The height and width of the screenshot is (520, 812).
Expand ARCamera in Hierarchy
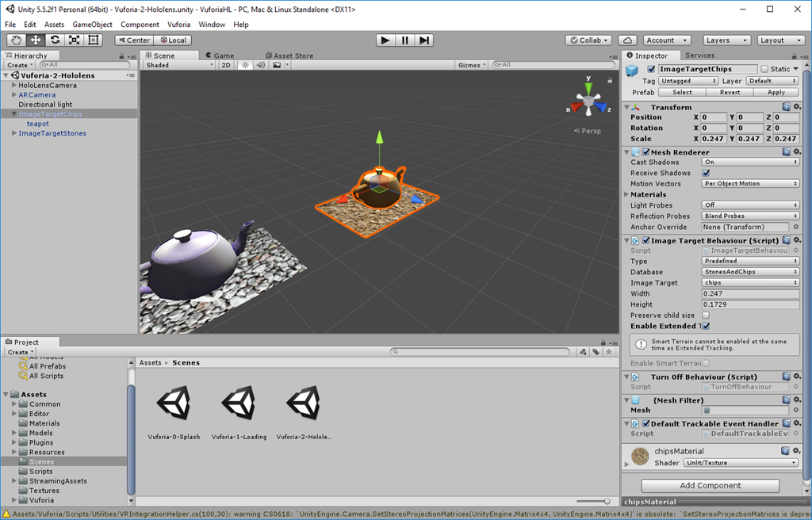tap(14, 95)
